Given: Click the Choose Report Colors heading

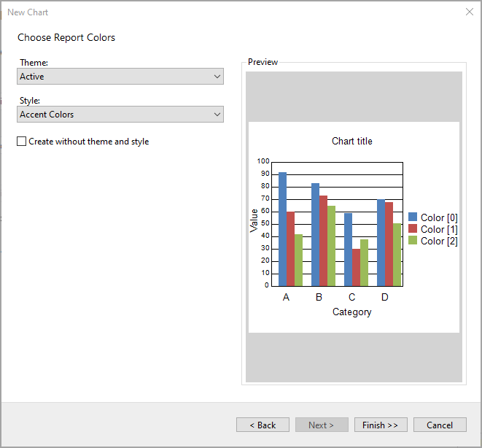Looking at the screenshot, I should (66, 37).
